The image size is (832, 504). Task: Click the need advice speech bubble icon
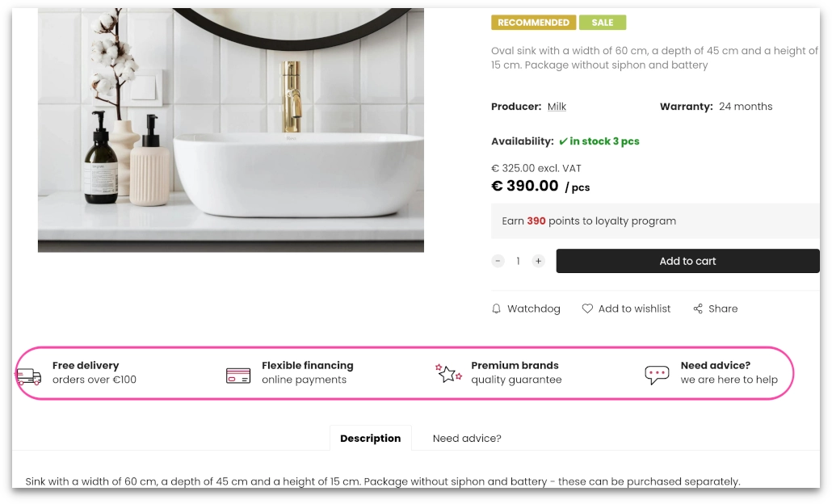pos(657,374)
